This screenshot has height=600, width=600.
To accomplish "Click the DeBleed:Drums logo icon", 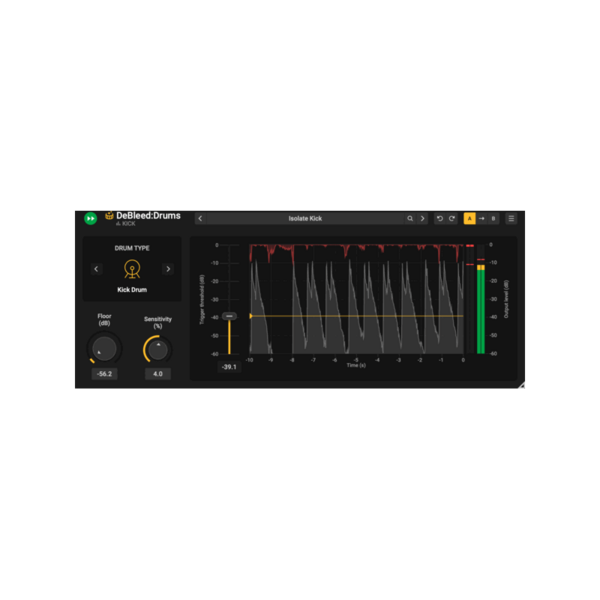I will (x=109, y=215).
